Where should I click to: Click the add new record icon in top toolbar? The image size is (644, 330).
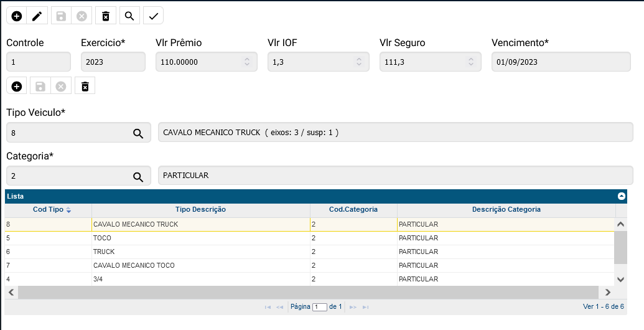(x=17, y=16)
